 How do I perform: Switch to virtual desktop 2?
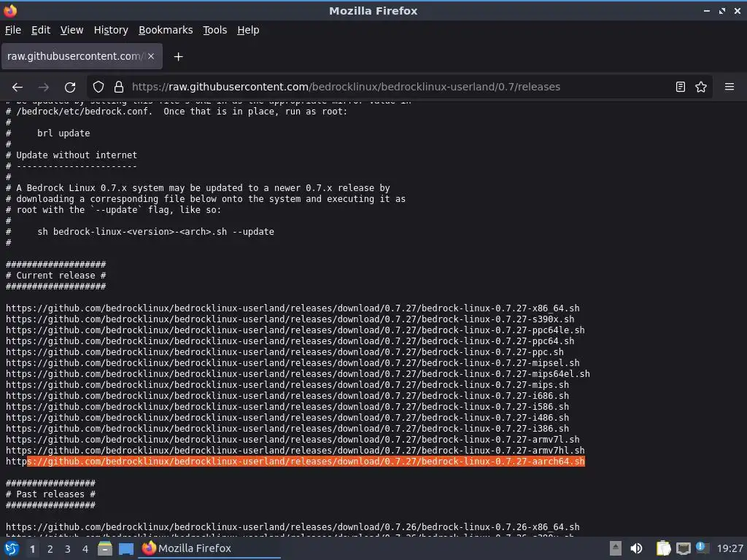(50, 549)
